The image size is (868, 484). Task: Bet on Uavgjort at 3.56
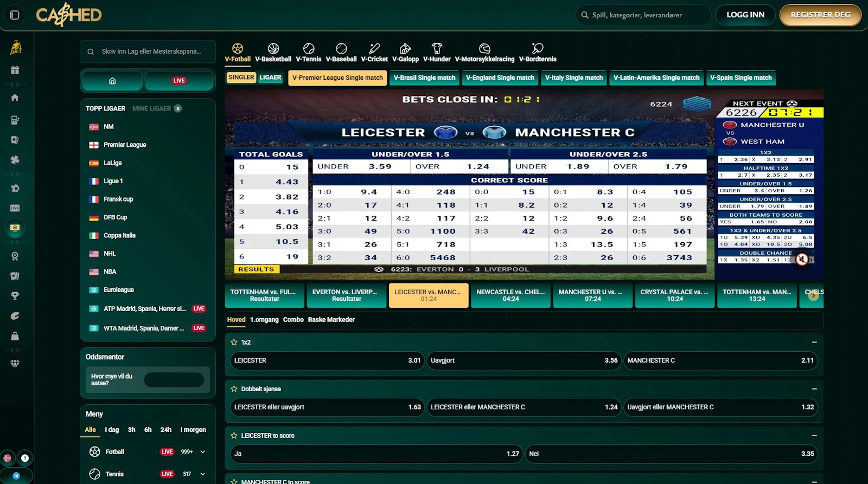[524, 360]
